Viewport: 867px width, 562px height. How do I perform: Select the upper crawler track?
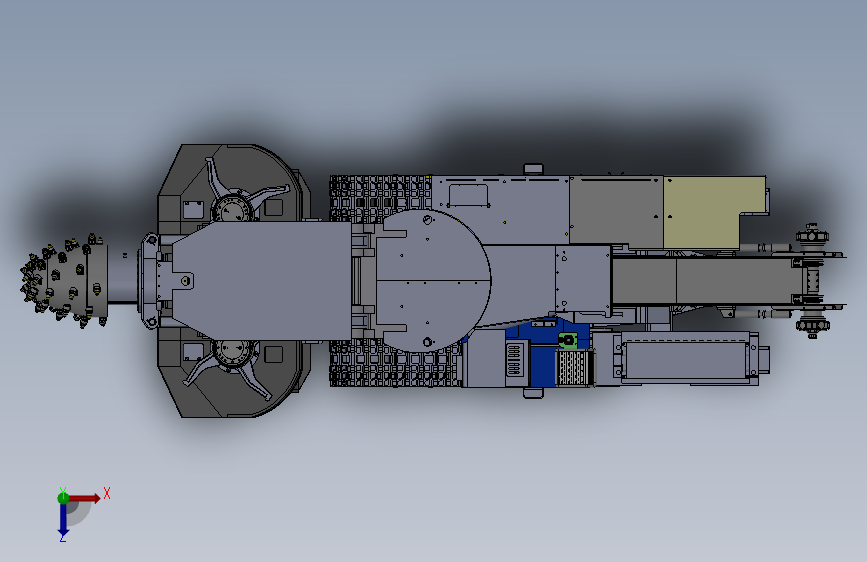point(380,198)
